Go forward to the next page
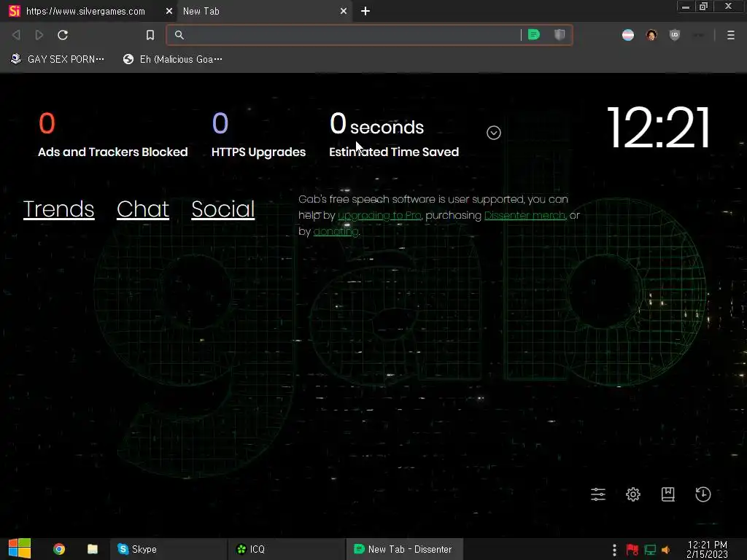The image size is (747, 560). 39,35
